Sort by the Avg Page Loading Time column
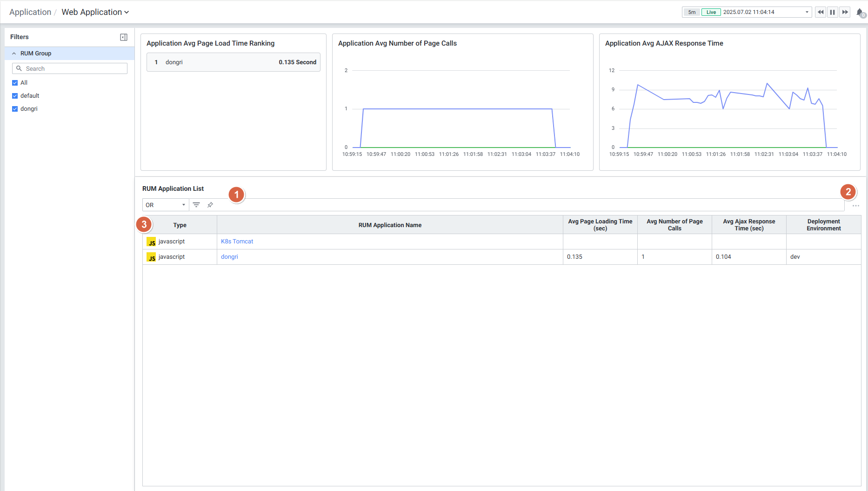Screen dimensions: 868x491 600,225
